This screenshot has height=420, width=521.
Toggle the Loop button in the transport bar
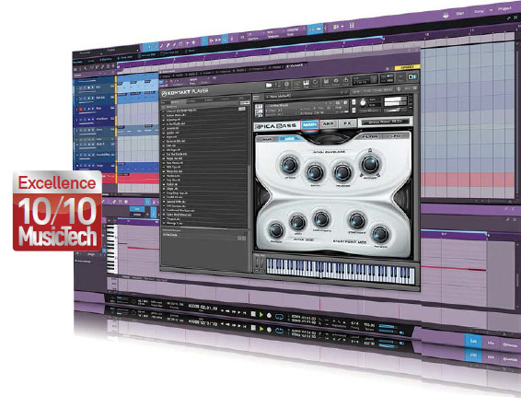pyautogui.click(x=279, y=317)
